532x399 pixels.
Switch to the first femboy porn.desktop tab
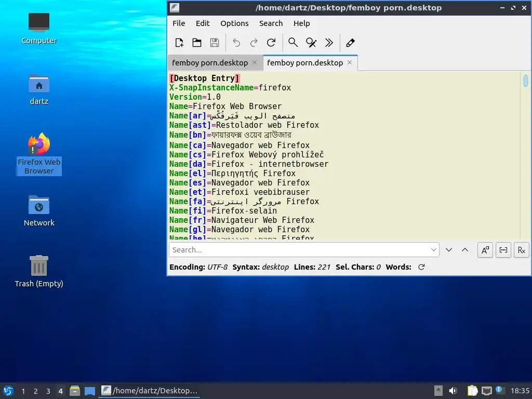pos(210,63)
